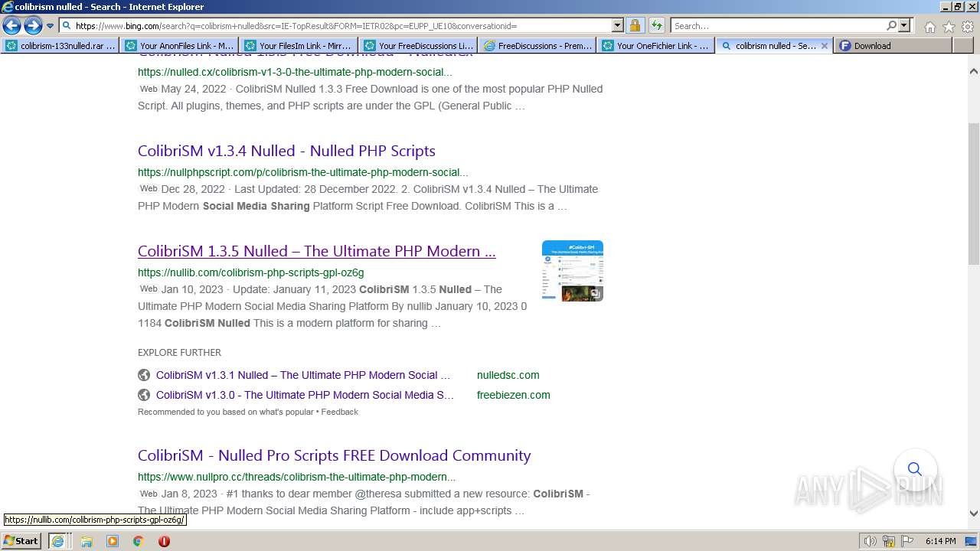
Task: Go forward with the Forward arrow button
Action: pyautogui.click(x=33, y=26)
